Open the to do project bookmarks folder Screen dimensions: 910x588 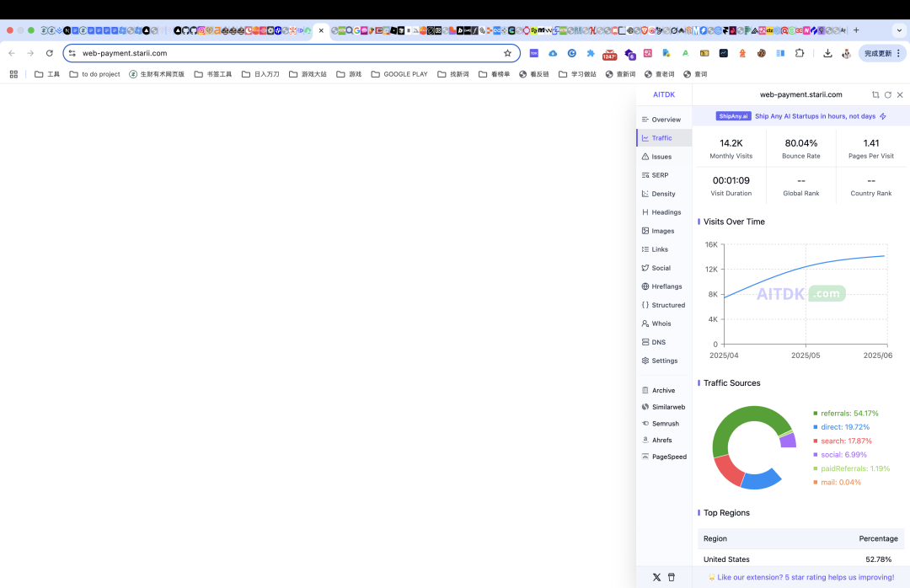click(x=94, y=74)
